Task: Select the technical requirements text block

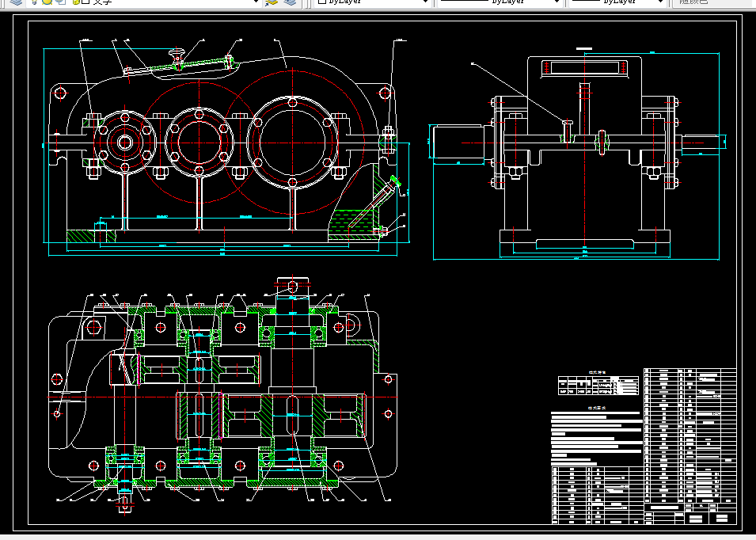Action: point(596,438)
